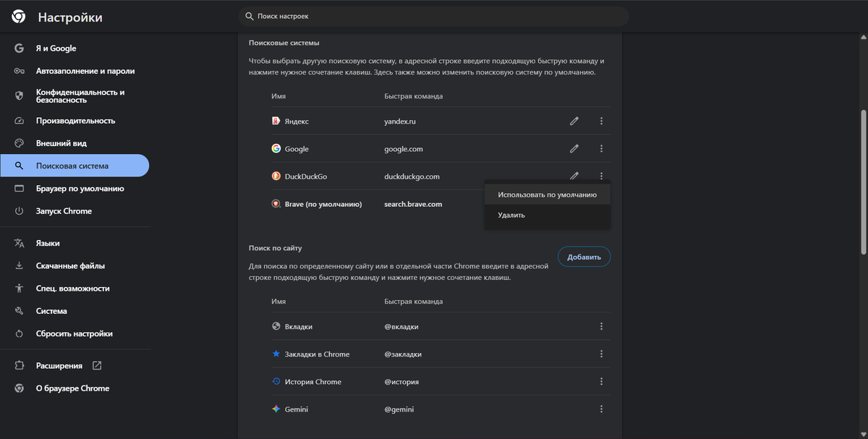This screenshot has height=439, width=868.
Task: Open more actions for Google search engine
Action: (x=601, y=149)
